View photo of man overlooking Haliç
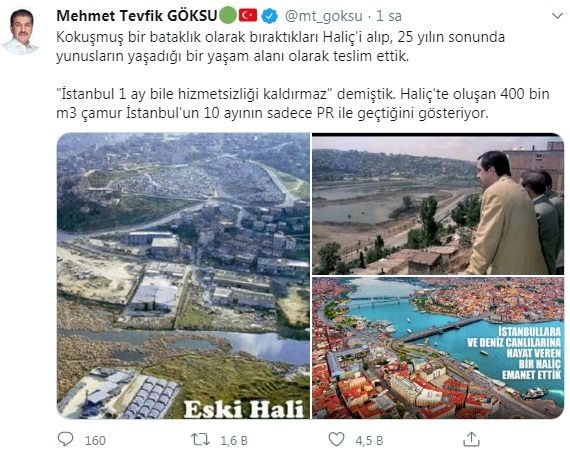 coord(438,204)
